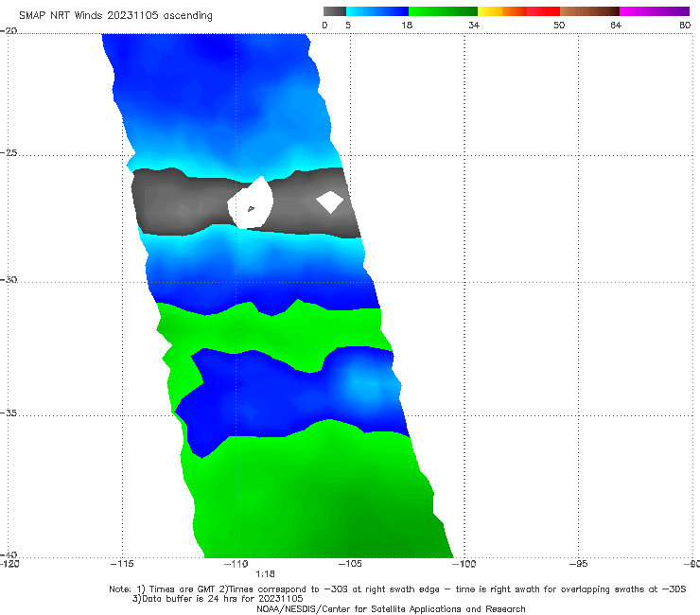Click the NOAA/NESDIS credit line
This screenshot has height=615, width=700.
click(391, 609)
